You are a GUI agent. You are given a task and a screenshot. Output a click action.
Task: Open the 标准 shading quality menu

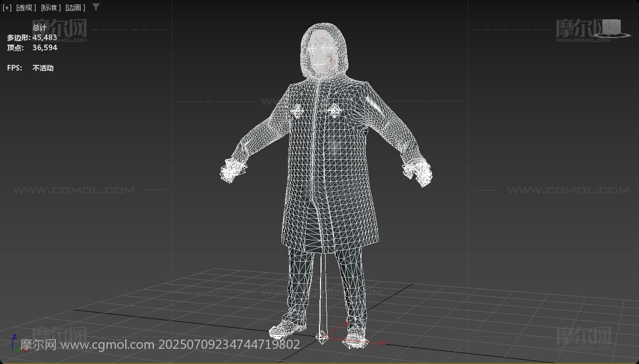point(51,8)
